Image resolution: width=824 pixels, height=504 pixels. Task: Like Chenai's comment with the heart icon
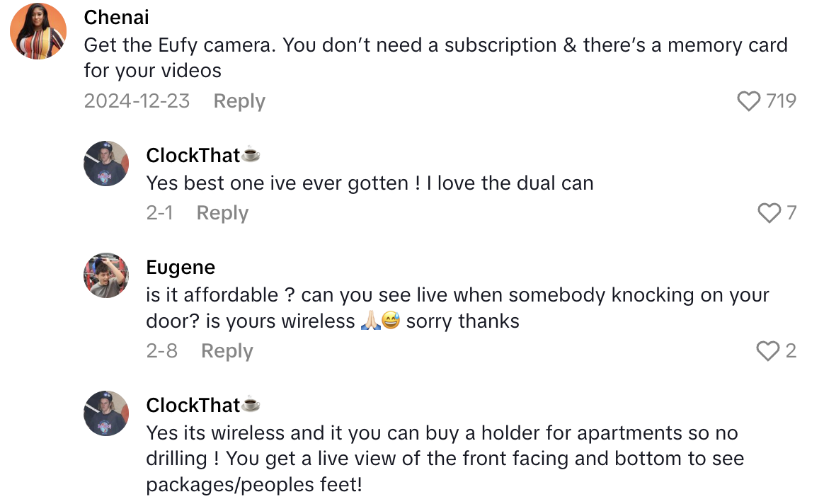click(749, 101)
